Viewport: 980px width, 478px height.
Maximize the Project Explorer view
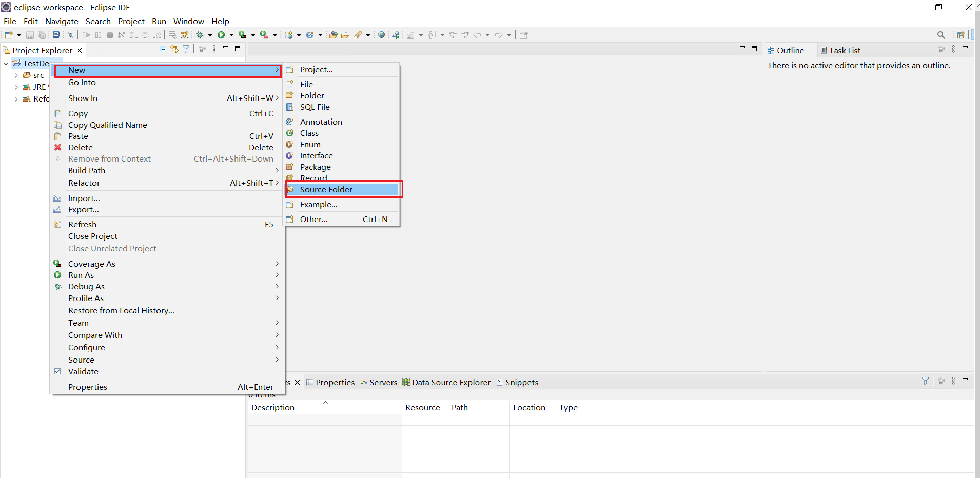tap(238, 48)
